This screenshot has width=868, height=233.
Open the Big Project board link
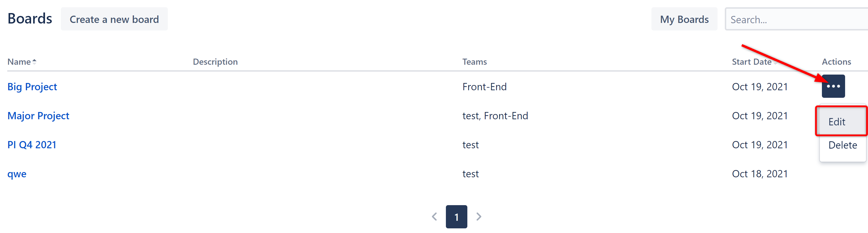32,87
